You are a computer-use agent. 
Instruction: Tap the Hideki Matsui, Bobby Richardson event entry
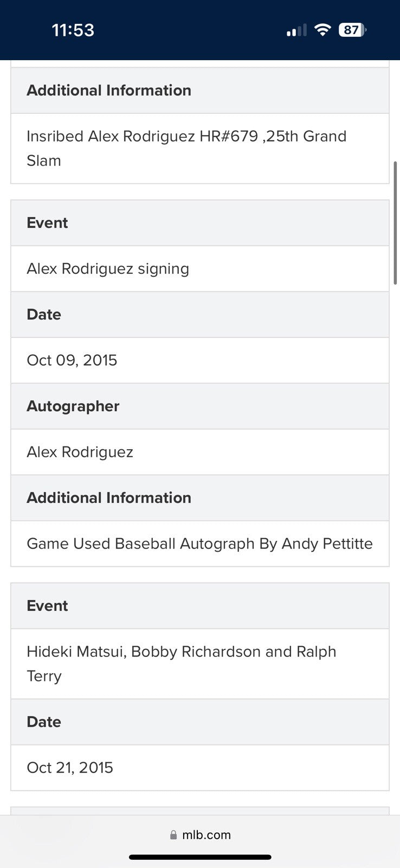click(x=182, y=663)
